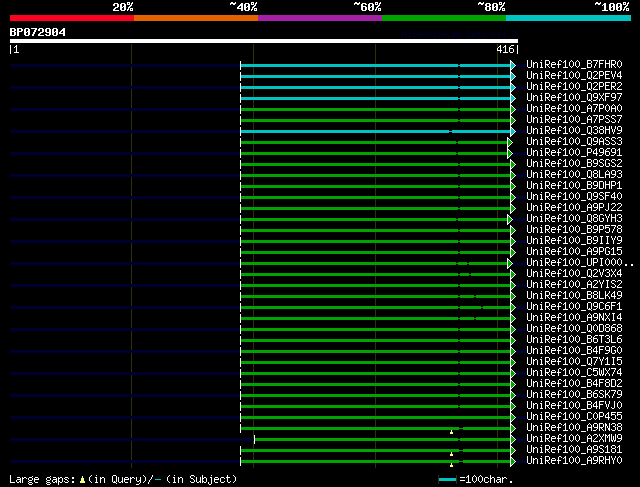Select the UniRef100_B9P578 label
Image resolution: width=640 pixels, height=487 pixels.
tap(574, 230)
